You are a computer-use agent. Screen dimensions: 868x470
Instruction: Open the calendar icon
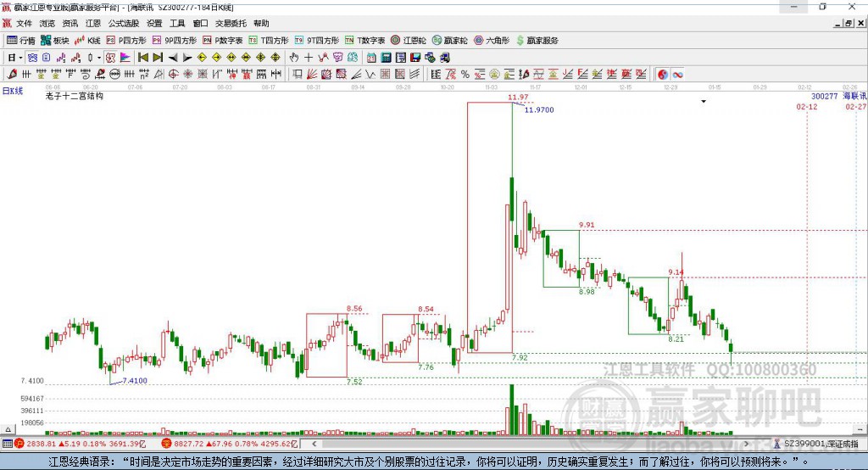tap(371, 58)
